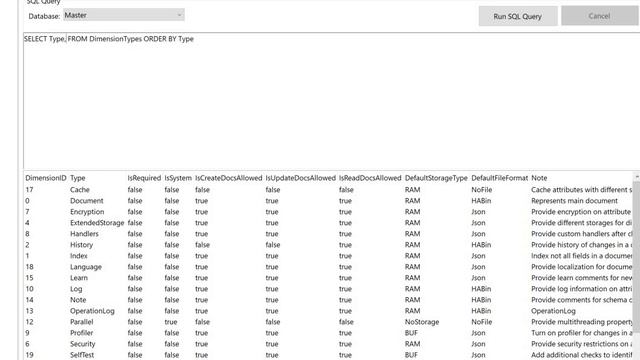The image size is (640, 360).
Task: Select BUF storage cell in SelfTest row
Action: click(x=411, y=355)
